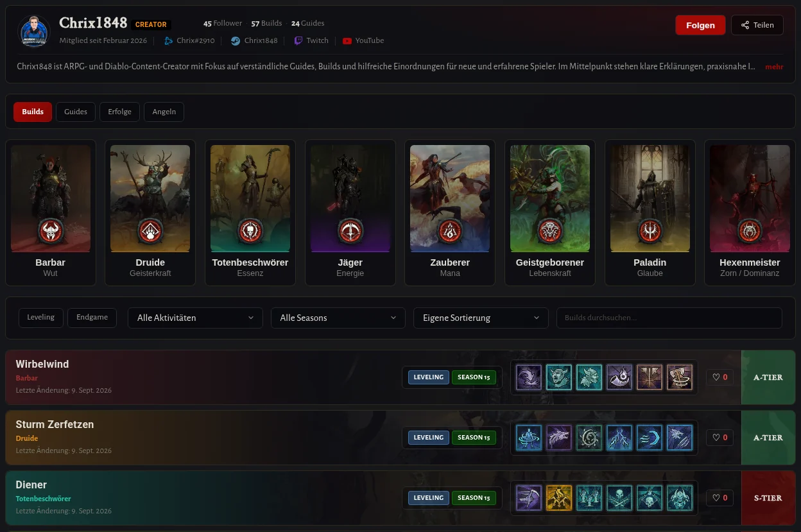
Task: Click the skull with flame icon in Diener row
Action: point(650,498)
